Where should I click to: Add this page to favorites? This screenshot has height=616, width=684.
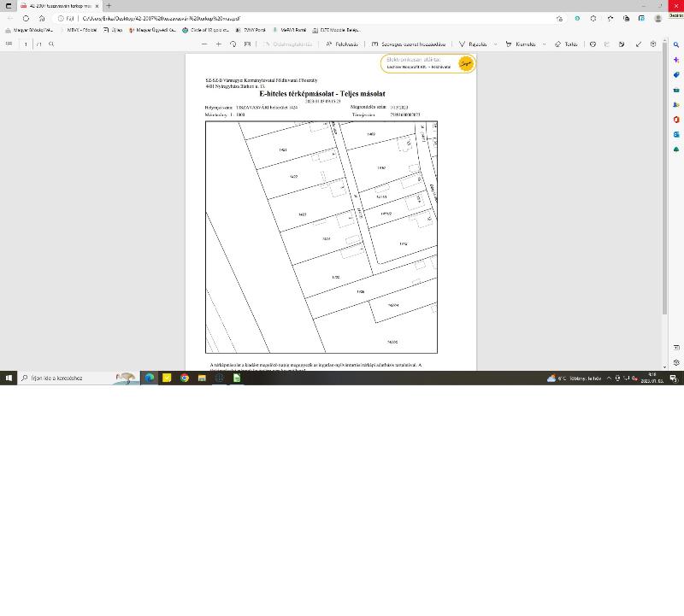coord(560,19)
